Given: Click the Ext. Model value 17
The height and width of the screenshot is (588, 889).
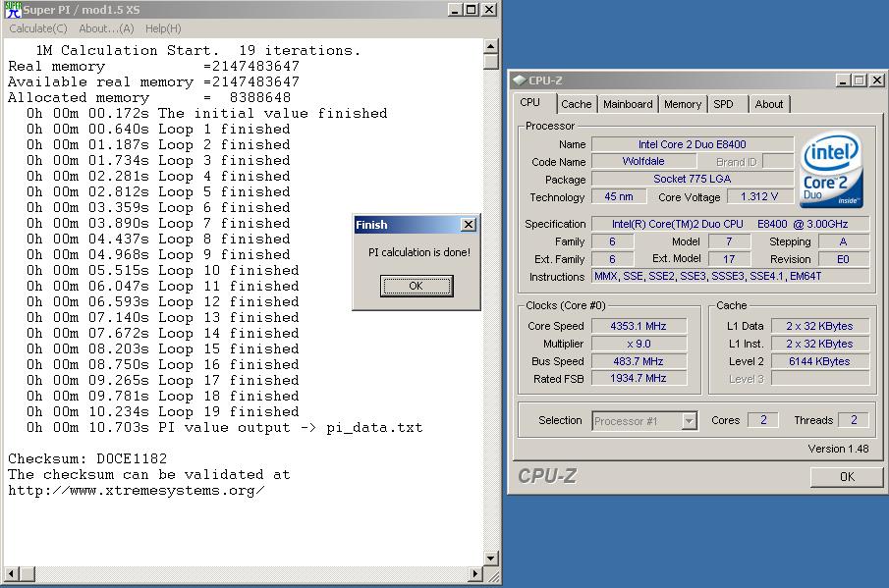Looking at the screenshot, I should 729,259.
